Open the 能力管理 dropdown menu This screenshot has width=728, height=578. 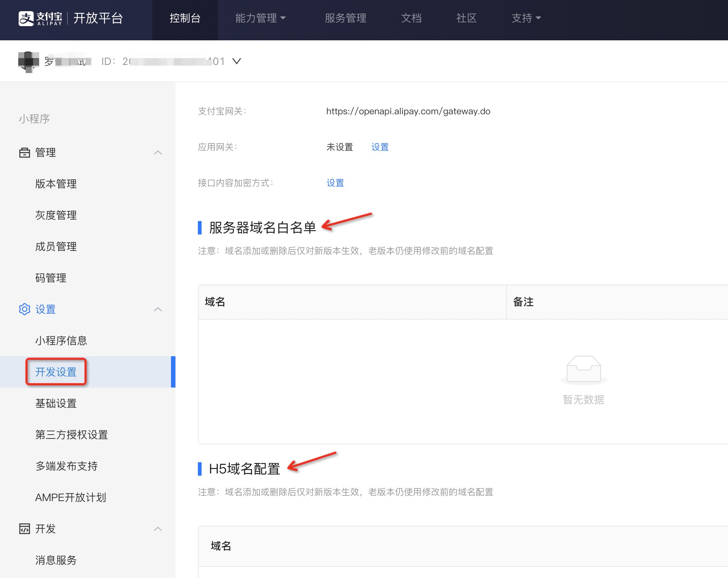point(260,18)
